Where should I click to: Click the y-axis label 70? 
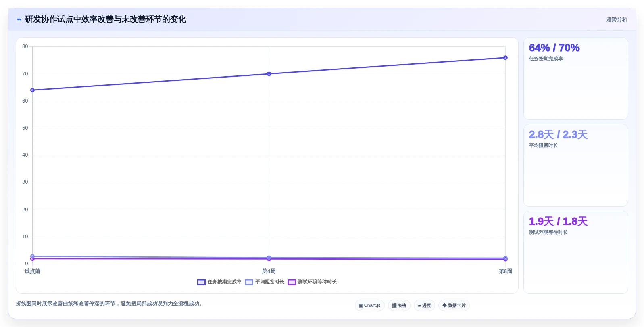tap(25, 74)
